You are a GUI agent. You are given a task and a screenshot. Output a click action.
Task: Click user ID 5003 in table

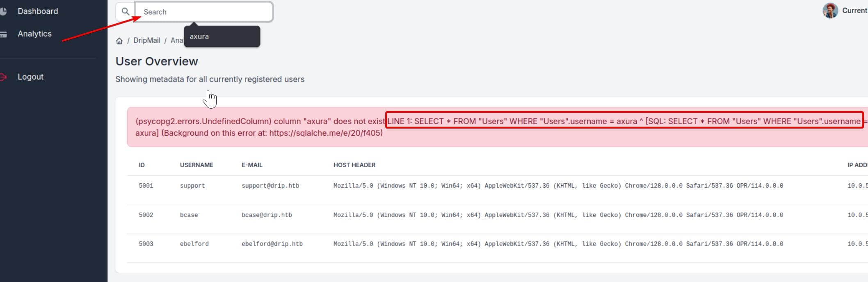point(146,244)
